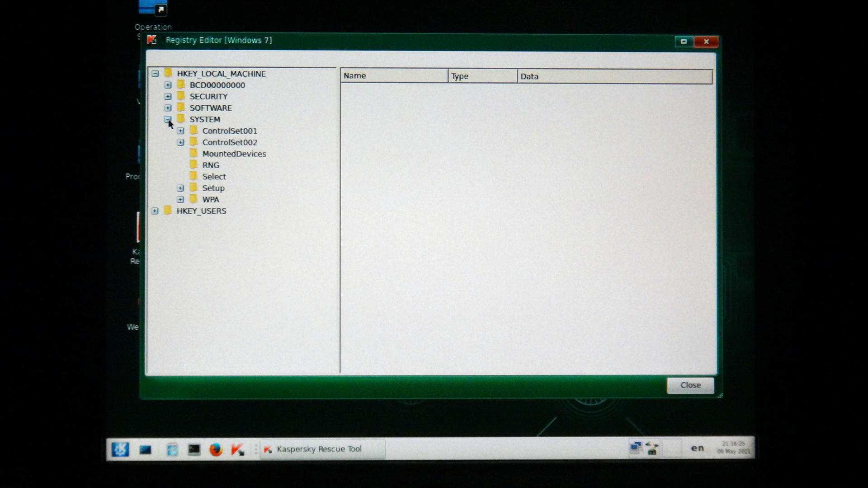The width and height of the screenshot is (868, 488).
Task: Select the SOFTWARE folder icon
Action: pos(181,107)
